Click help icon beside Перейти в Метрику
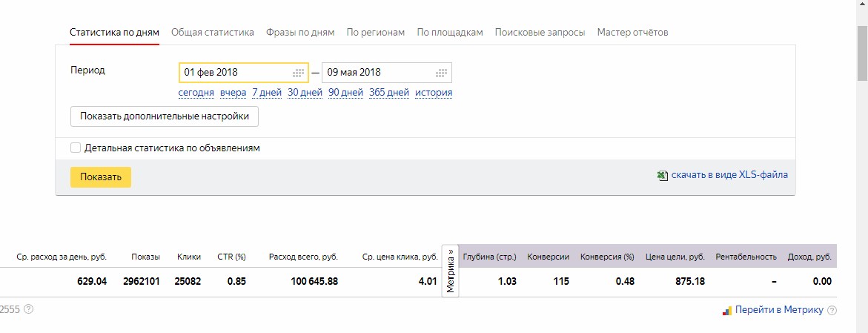Image resolution: width=868 pixels, height=333 pixels. (x=832, y=310)
